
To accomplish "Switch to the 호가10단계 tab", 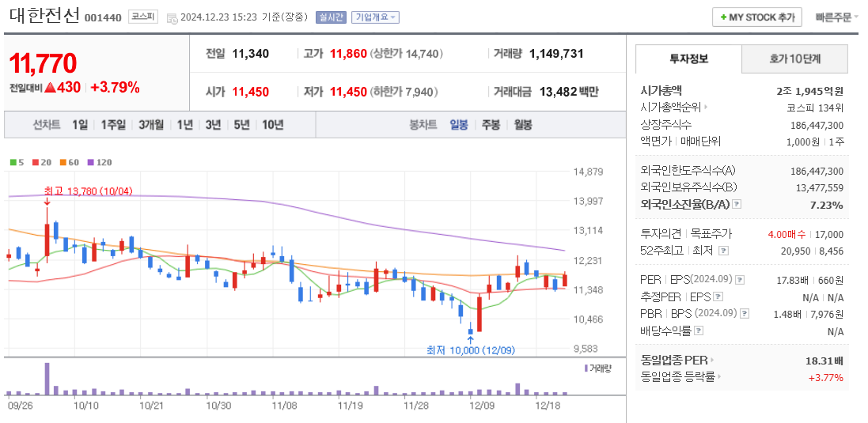I will pos(794,59).
